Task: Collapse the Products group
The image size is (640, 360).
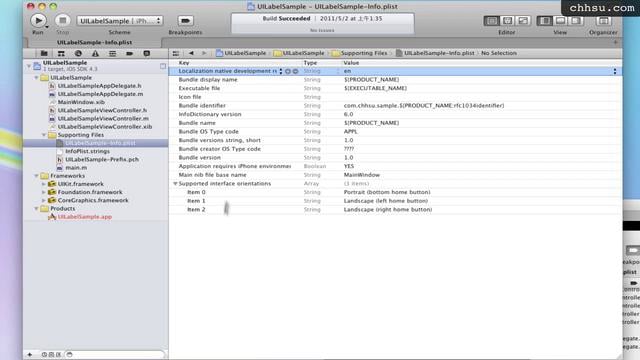Action: pyautogui.click(x=36, y=208)
